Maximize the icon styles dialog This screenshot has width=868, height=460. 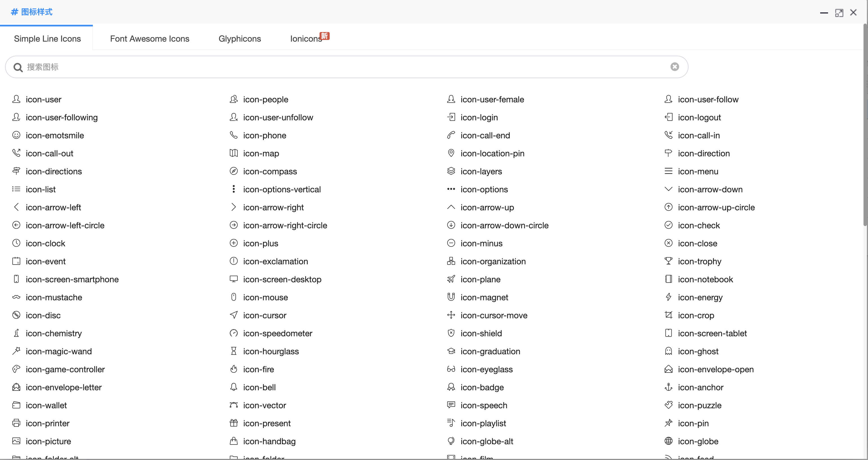[839, 13]
